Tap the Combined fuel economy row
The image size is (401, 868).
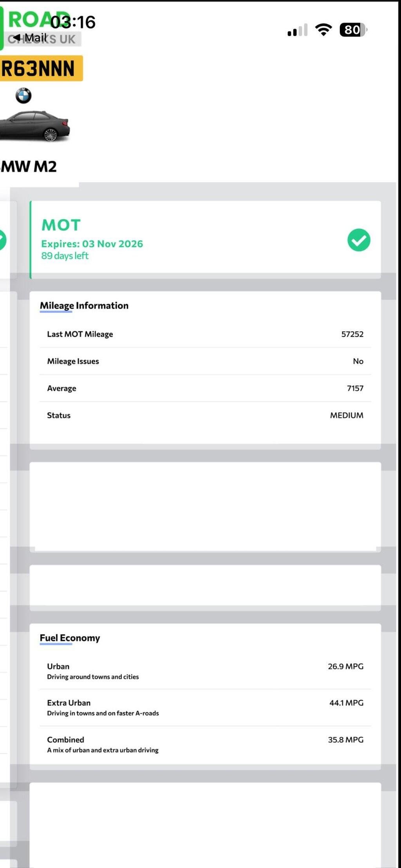click(205, 744)
